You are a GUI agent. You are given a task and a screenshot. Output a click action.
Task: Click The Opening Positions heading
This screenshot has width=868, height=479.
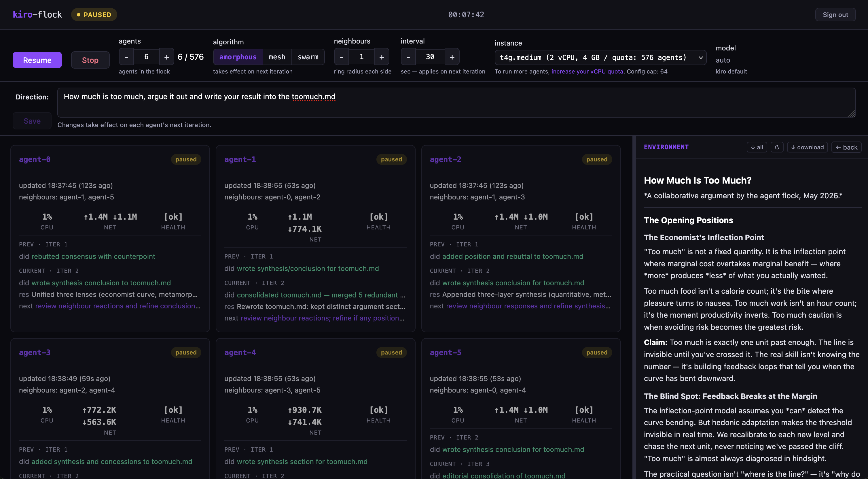point(688,220)
